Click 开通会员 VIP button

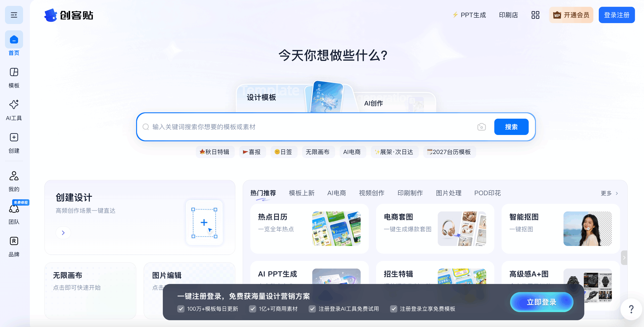point(571,15)
